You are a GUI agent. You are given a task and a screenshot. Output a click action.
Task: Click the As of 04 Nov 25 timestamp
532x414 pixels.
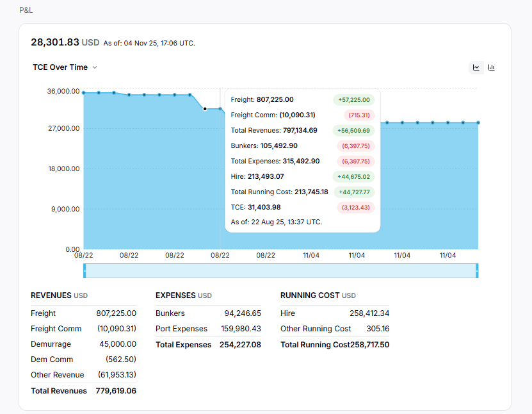[149, 43]
